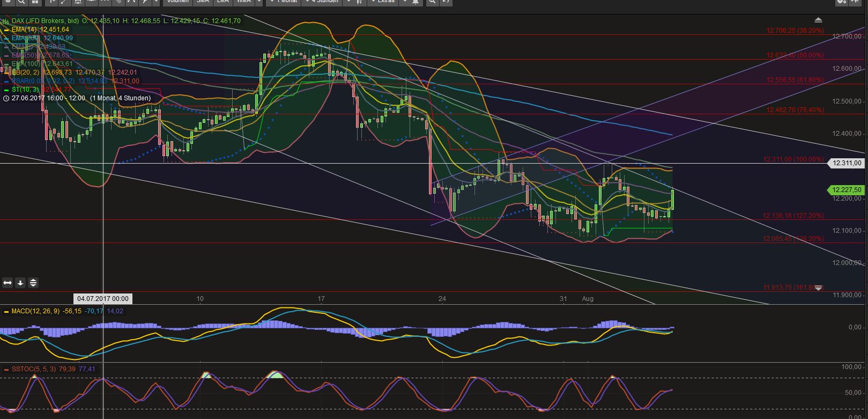This screenshot has height=419, width=868.
Task: Click the stacked-lines vertical scale icon
Action: pos(33,283)
